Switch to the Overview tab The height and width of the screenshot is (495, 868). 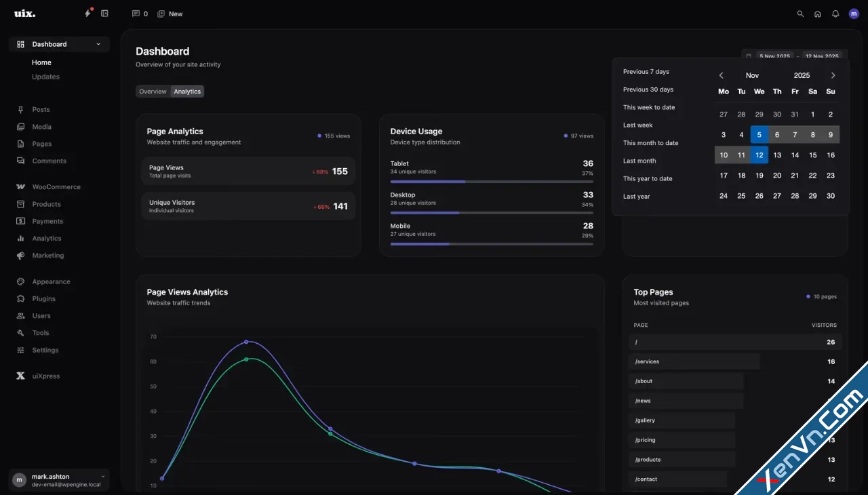(153, 91)
